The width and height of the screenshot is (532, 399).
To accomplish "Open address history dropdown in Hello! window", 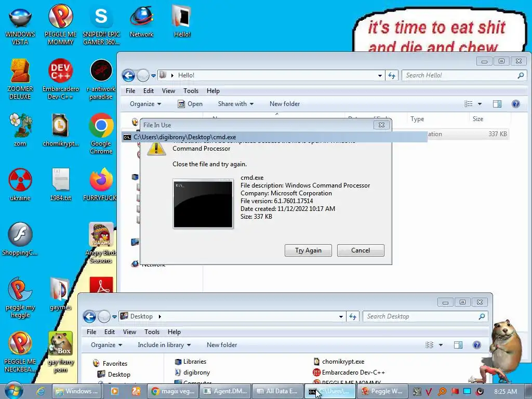I will (380, 75).
